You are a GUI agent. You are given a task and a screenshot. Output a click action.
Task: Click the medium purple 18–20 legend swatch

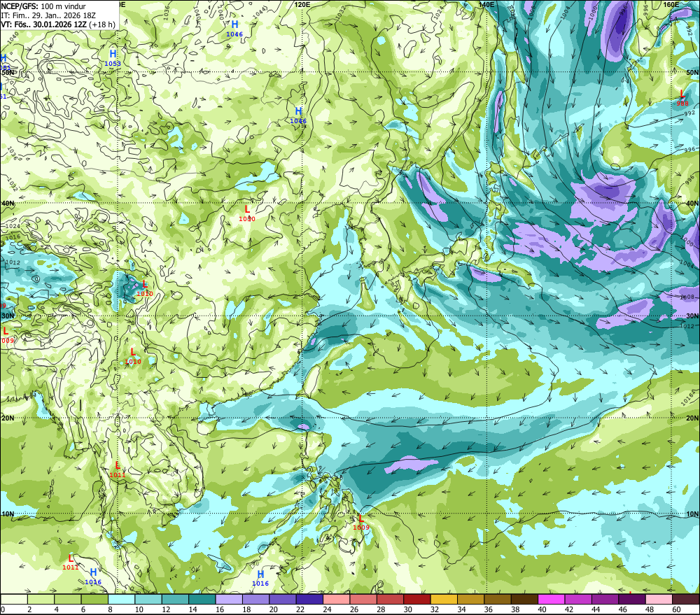coord(255,599)
